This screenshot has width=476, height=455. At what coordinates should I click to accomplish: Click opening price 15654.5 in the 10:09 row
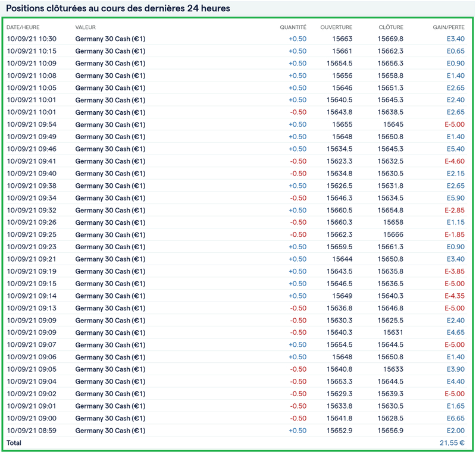click(339, 64)
